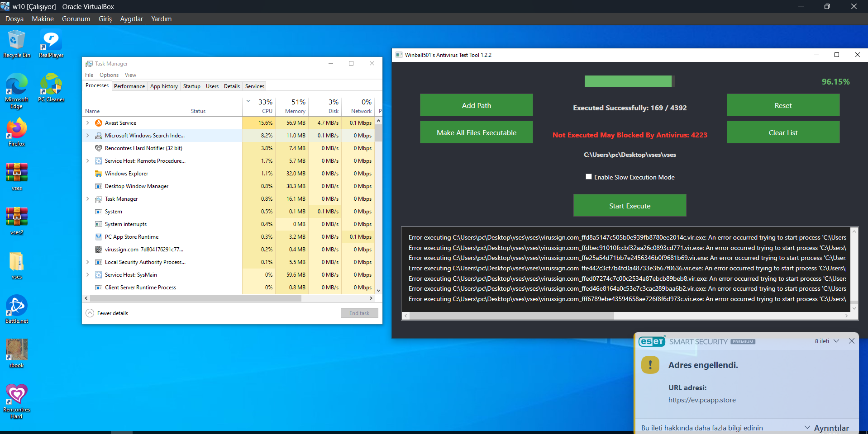
Task: Open the Options menu in Task Manager
Action: coord(109,75)
